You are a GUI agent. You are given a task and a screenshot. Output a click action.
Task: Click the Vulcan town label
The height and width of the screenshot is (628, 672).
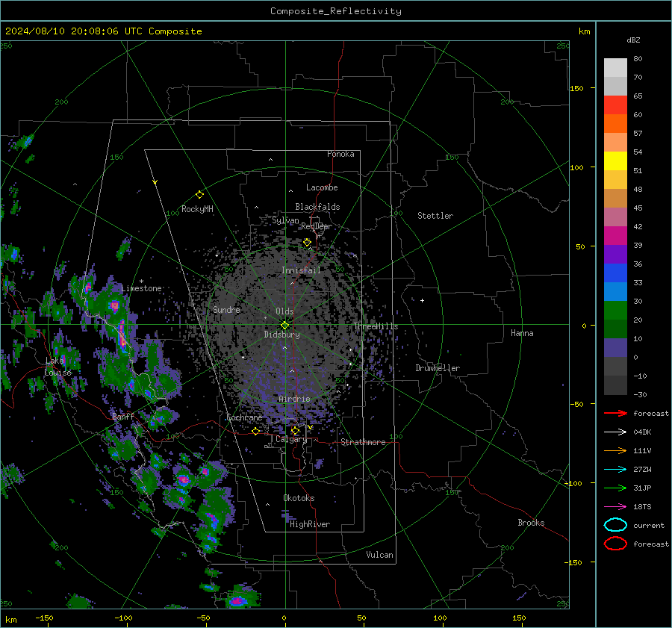[380, 555]
